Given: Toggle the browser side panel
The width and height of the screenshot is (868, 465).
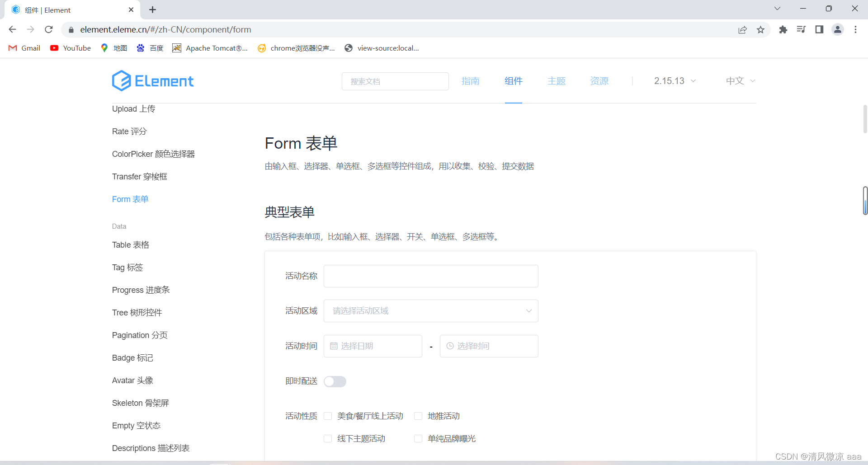Looking at the screenshot, I should 819,29.
